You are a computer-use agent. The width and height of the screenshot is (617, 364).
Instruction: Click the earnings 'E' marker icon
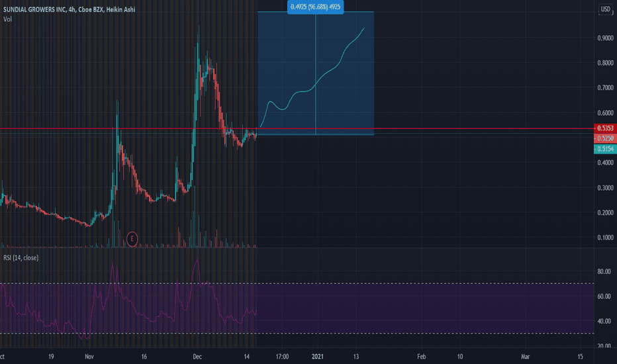132,238
